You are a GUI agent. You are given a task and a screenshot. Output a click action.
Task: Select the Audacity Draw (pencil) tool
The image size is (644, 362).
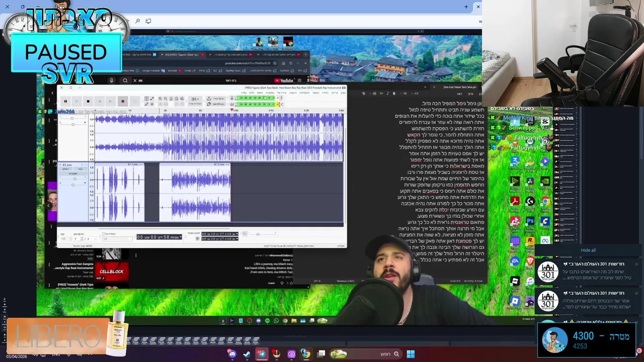(146, 104)
